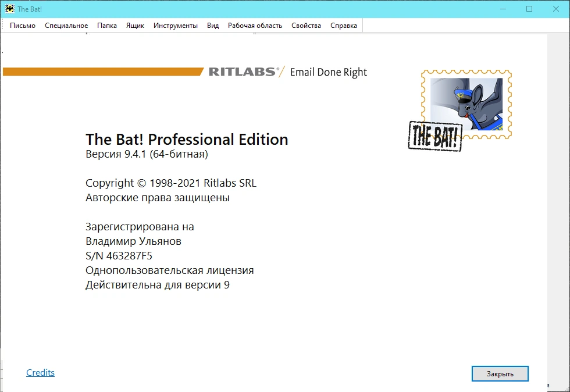The width and height of the screenshot is (570, 392).
Task: Open the Вид menu
Action: (x=213, y=26)
